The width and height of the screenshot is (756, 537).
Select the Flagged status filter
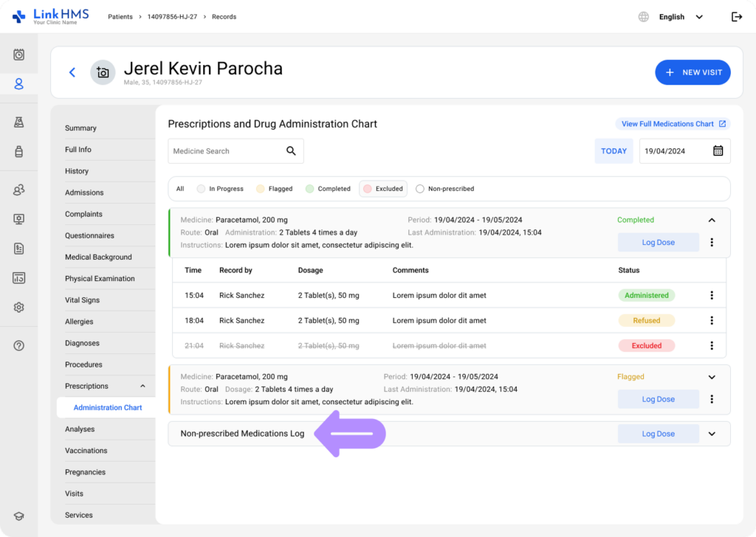tap(274, 189)
